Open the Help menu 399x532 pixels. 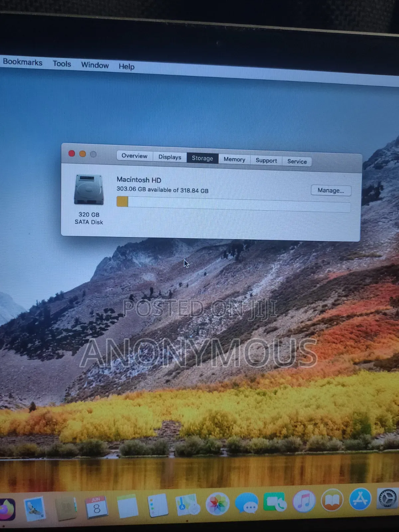(x=127, y=66)
